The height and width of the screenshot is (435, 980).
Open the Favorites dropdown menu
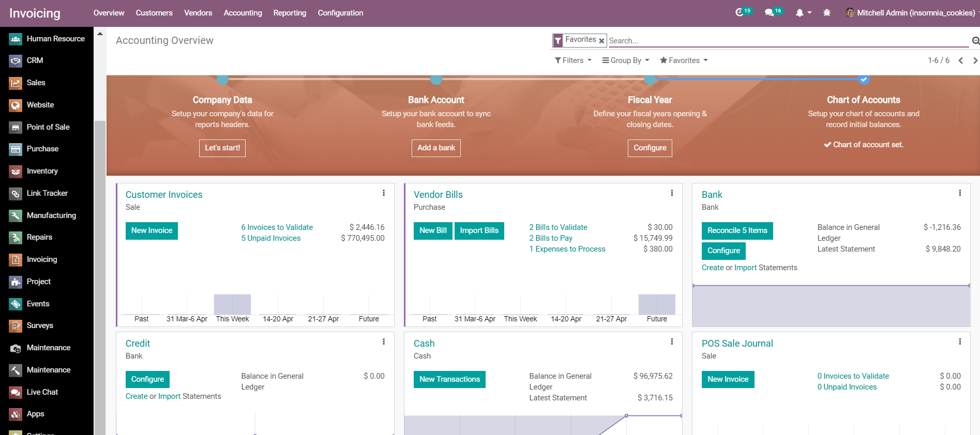tap(684, 60)
